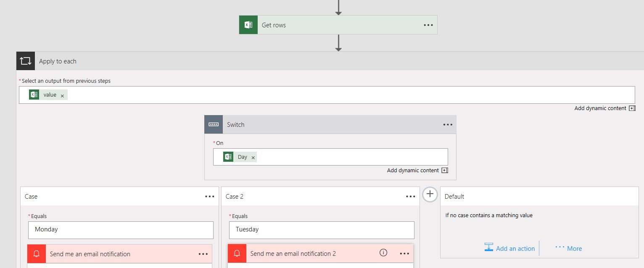This screenshot has height=268, width=644.
Task: Click the Monday Equals input field
Action: tap(121, 230)
